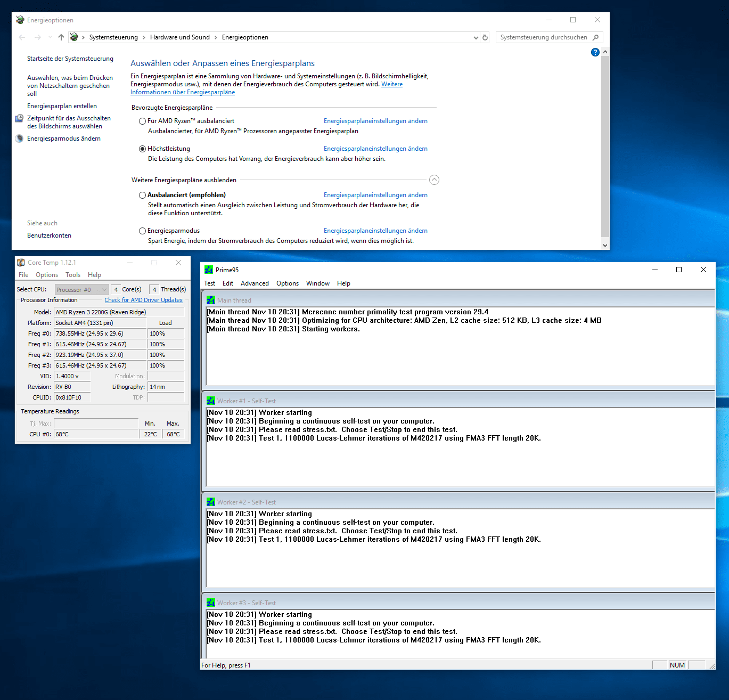Click the Energieoptionen vertical scrollbar thumb
The width and height of the screenshot is (729, 700).
[x=605, y=146]
